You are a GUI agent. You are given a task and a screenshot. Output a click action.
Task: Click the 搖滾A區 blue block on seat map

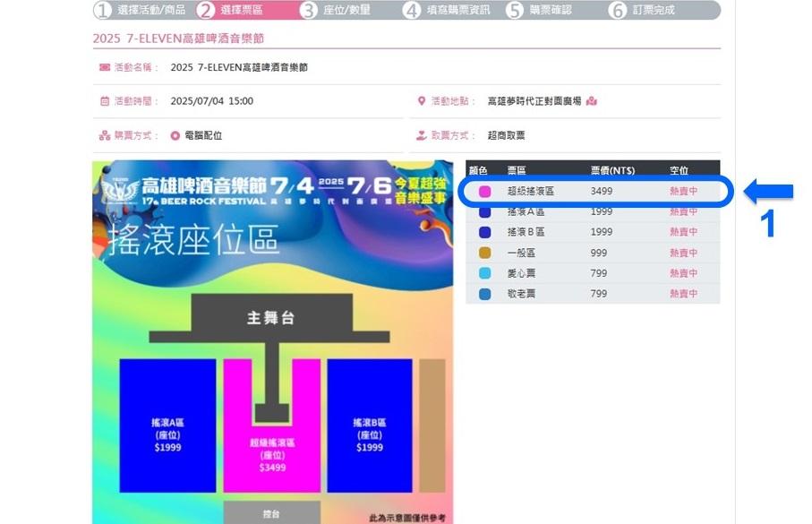tap(167, 425)
